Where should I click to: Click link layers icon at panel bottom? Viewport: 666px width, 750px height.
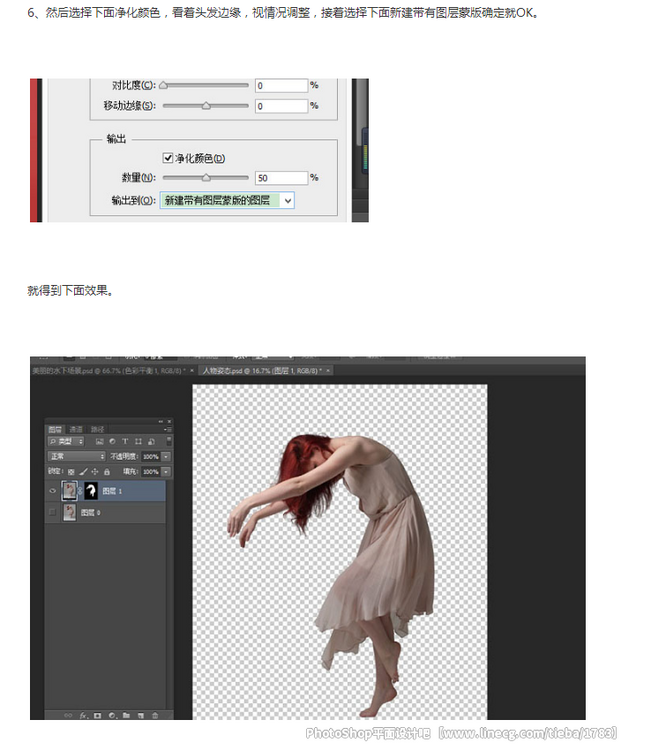(68, 716)
